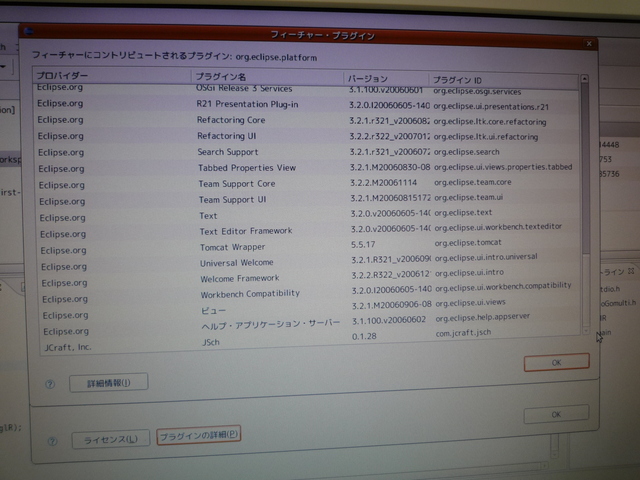Image resolution: width=640 pixels, height=480 pixels.
Task: Select the Team Support UI row
Action: pos(309,200)
